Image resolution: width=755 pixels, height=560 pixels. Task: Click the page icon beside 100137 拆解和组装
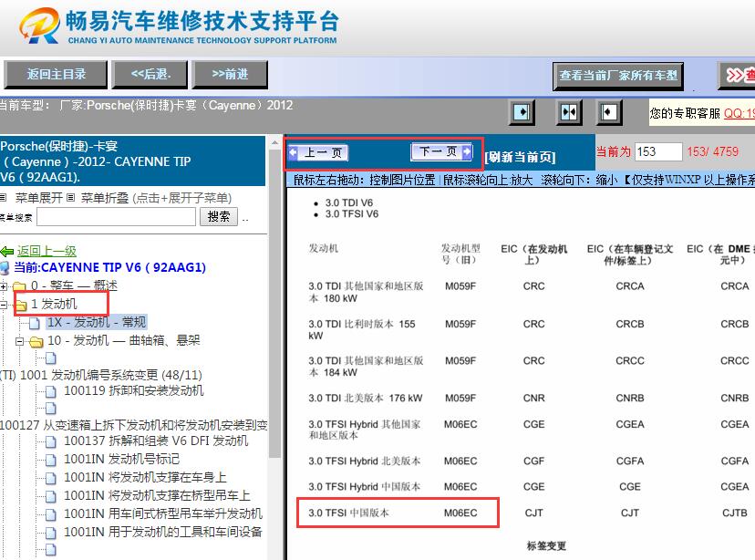51,441
